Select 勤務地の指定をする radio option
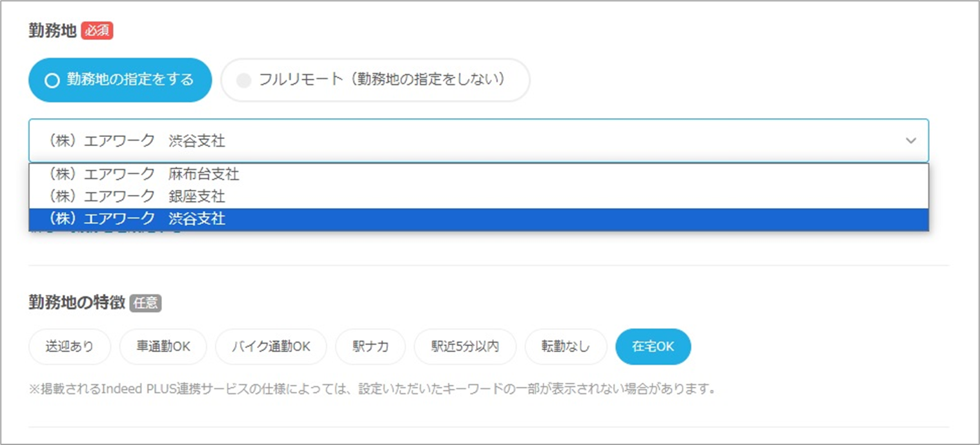The image size is (980, 445). click(120, 80)
